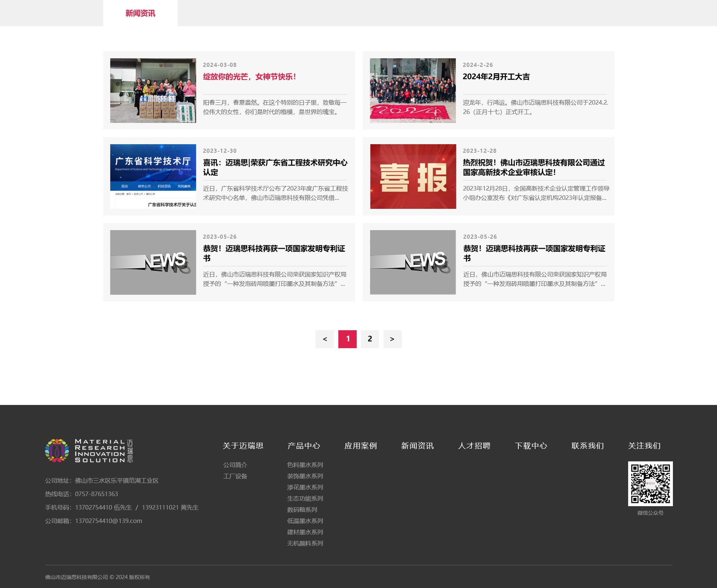
Task: Click 联系我们 in the footer menu
Action: coord(587,446)
